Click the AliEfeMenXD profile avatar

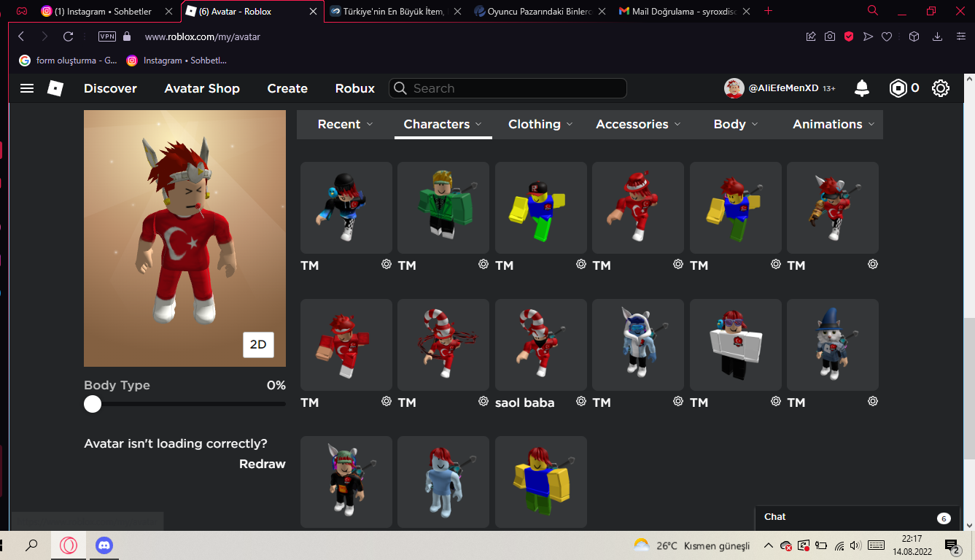tap(734, 88)
